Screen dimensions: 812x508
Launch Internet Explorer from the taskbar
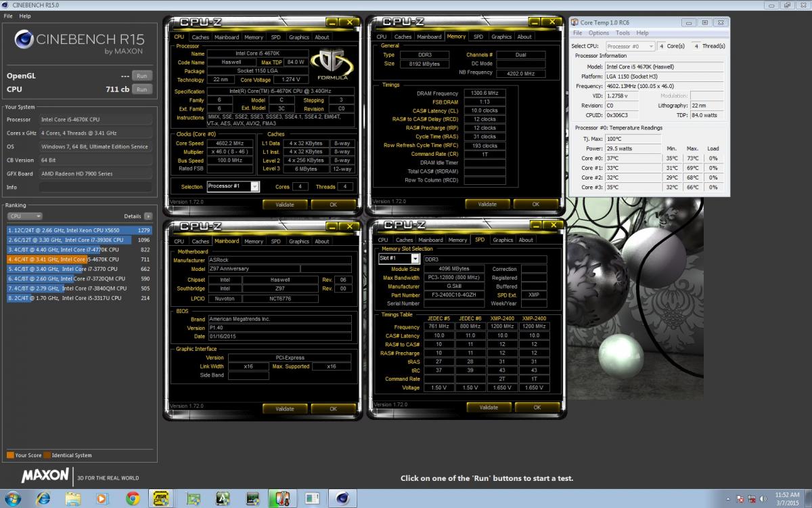[x=44, y=499]
